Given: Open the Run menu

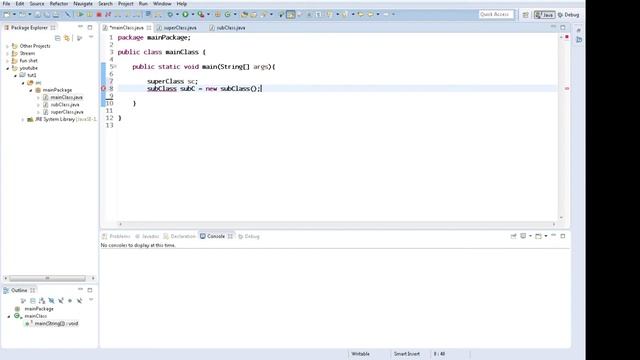Looking at the screenshot, I should (143, 4).
